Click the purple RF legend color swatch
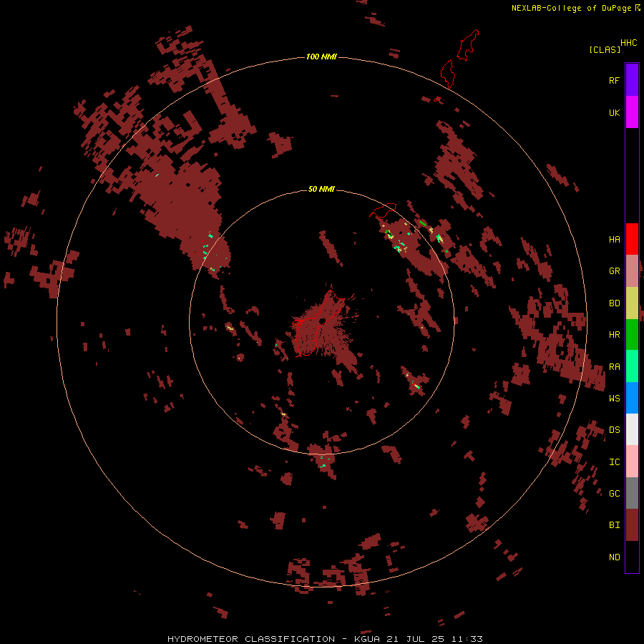 click(x=632, y=80)
